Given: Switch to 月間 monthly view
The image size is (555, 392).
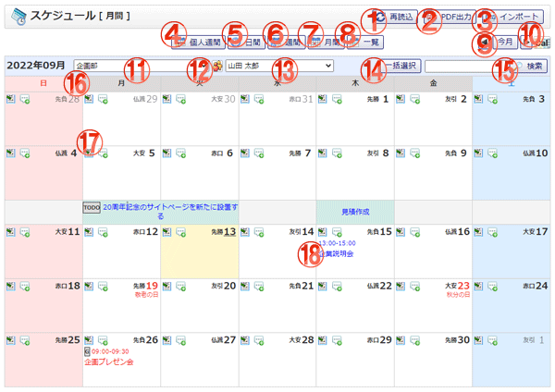Looking at the screenshot, I should tap(326, 43).
